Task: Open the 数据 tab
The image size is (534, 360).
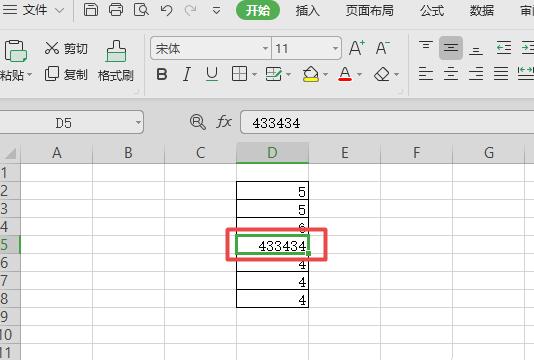Action: click(x=482, y=11)
